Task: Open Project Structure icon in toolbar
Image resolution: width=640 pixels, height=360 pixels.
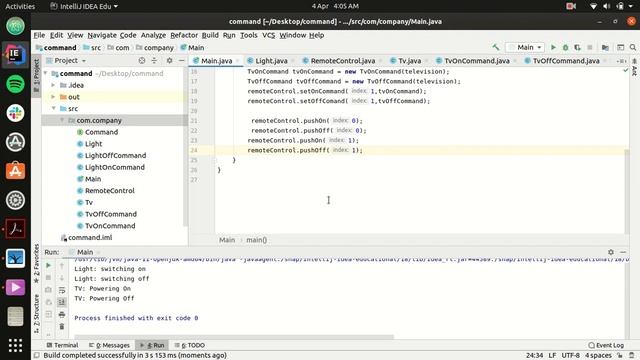Action: point(605,47)
